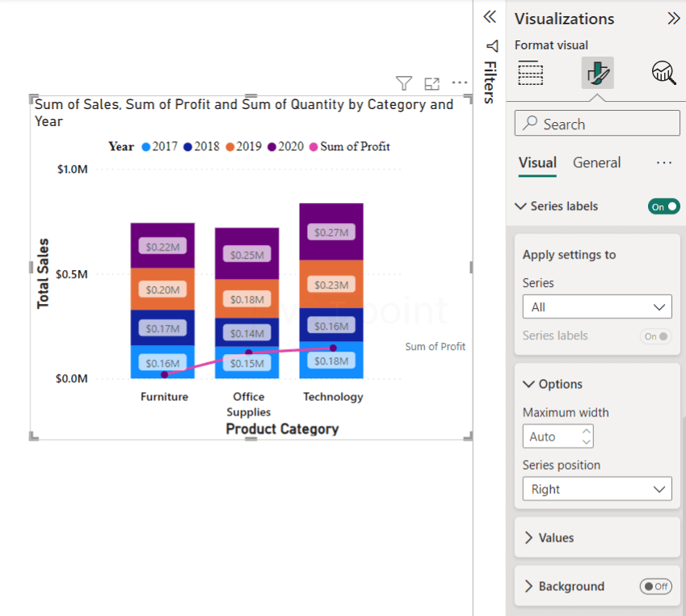The height and width of the screenshot is (616, 686).
Task: Click the Product Category axis title
Action: tap(282, 428)
